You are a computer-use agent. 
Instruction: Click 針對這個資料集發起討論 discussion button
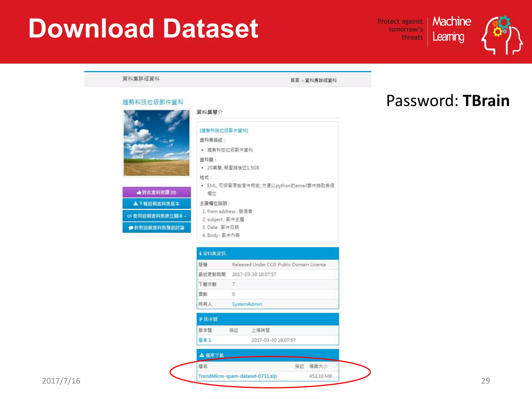(x=157, y=228)
